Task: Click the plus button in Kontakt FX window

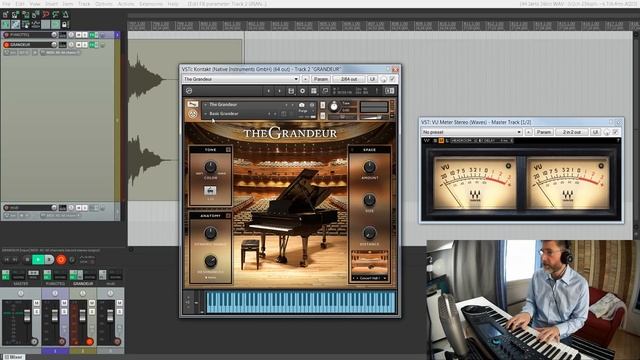Action: coord(305,79)
